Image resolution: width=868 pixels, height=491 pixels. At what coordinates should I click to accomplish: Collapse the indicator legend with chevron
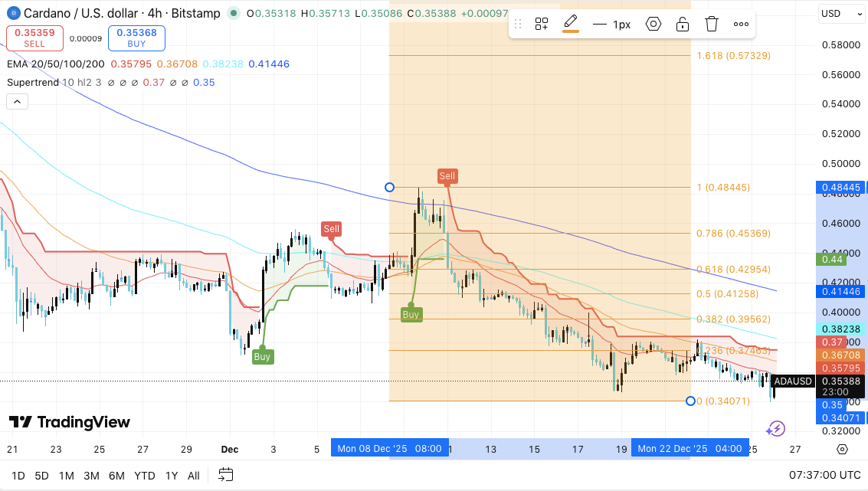tap(17, 101)
